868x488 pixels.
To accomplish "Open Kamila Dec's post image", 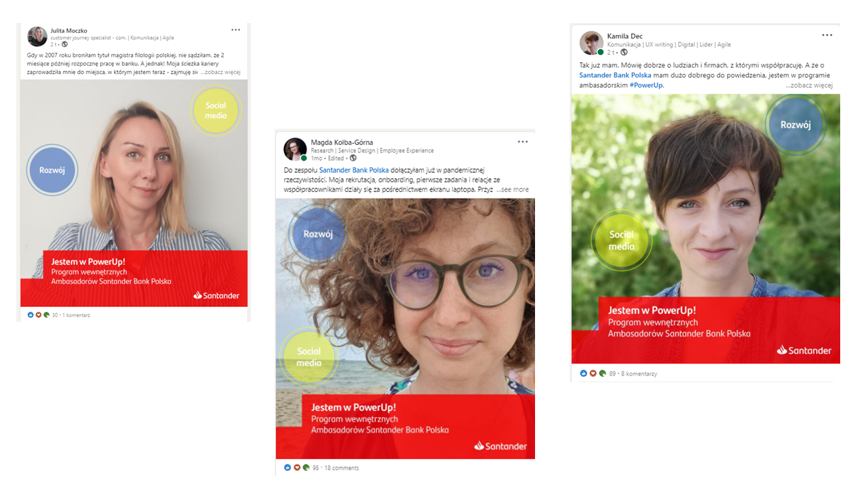I will (706, 228).
